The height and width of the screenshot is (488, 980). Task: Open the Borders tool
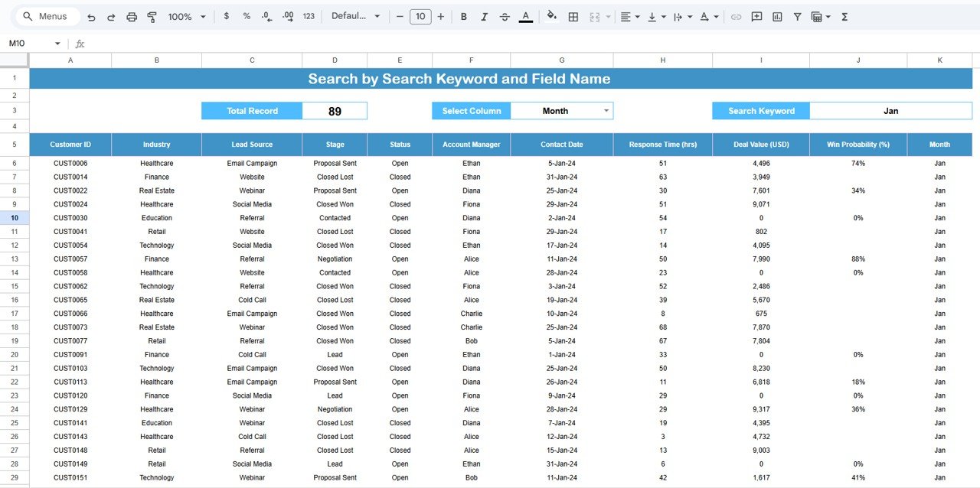[x=573, y=17]
